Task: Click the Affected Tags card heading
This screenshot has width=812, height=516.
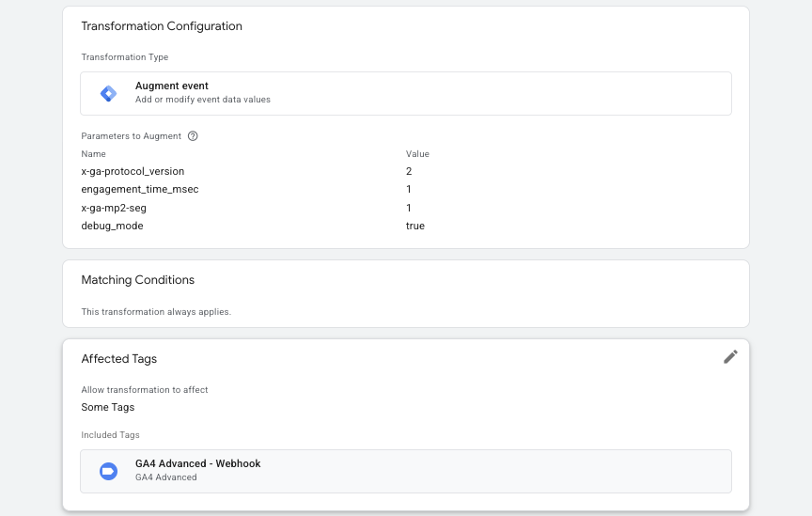Action: [x=118, y=359]
